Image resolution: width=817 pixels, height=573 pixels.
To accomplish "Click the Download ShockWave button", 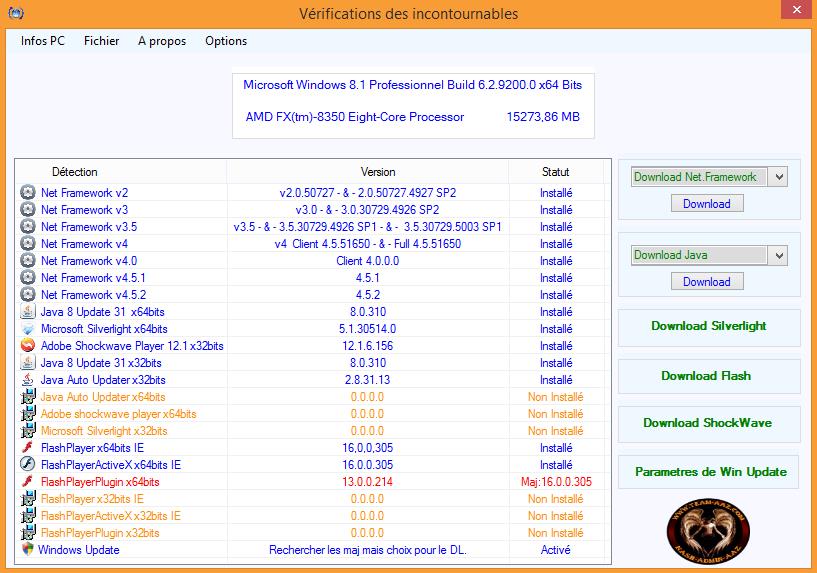I will click(709, 423).
